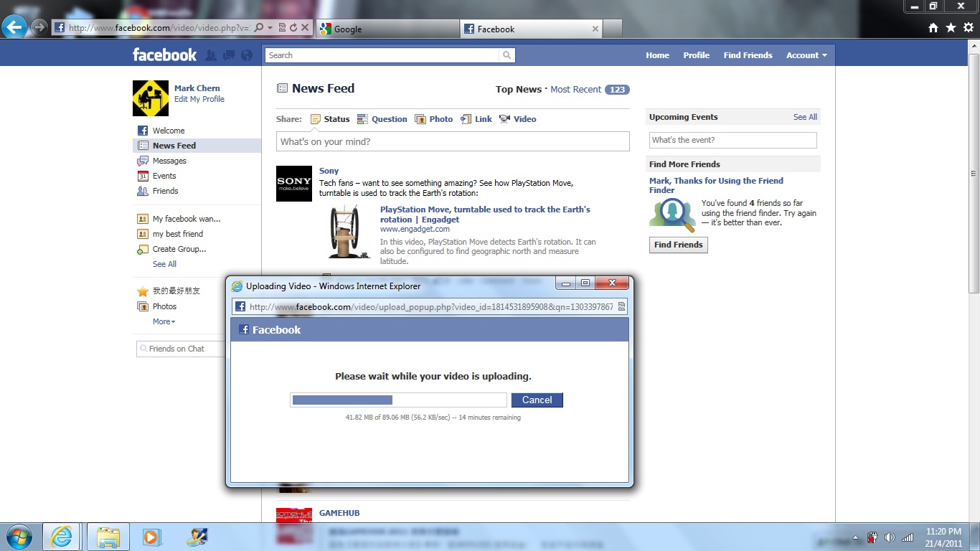Image resolution: width=980 pixels, height=551 pixels.
Task: Choose the Link share option
Action: click(476, 119)
